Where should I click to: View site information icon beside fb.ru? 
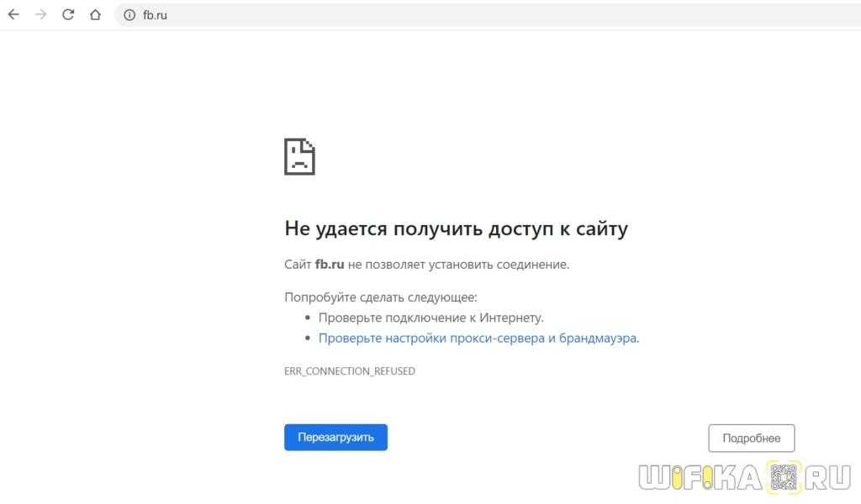[x=129, y=15]
